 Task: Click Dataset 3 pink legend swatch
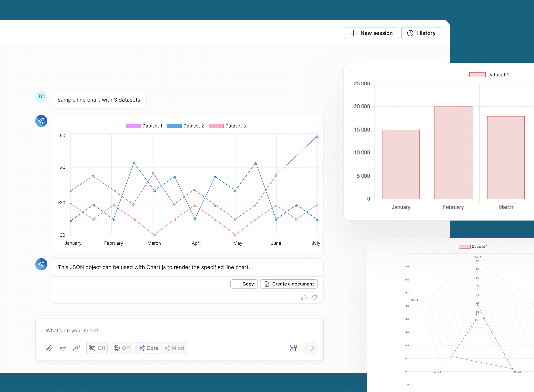(x=216, y=126)
